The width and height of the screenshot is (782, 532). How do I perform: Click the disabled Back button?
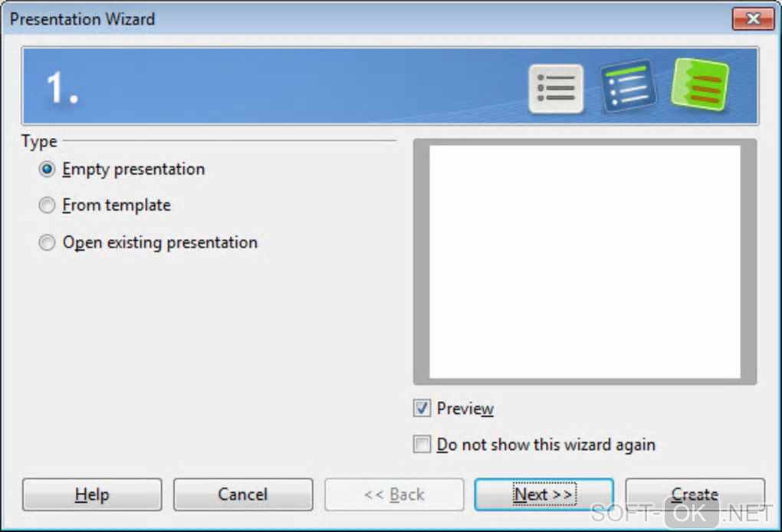pyautogui.click(x=394, y=494)
